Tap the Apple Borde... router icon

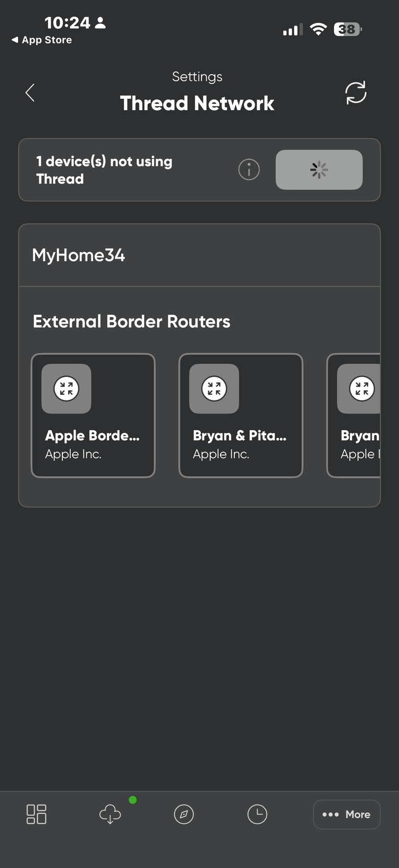[x=66, y=389]
